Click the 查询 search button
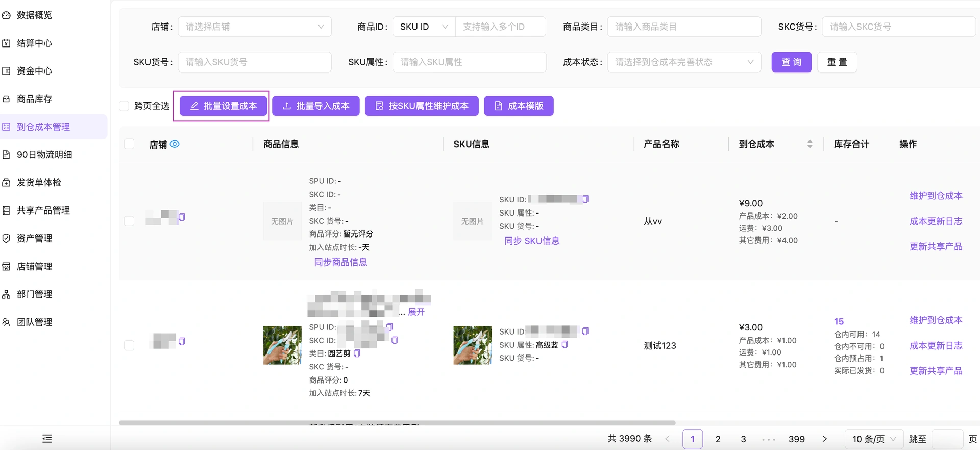980x450 pixels. 791,62
